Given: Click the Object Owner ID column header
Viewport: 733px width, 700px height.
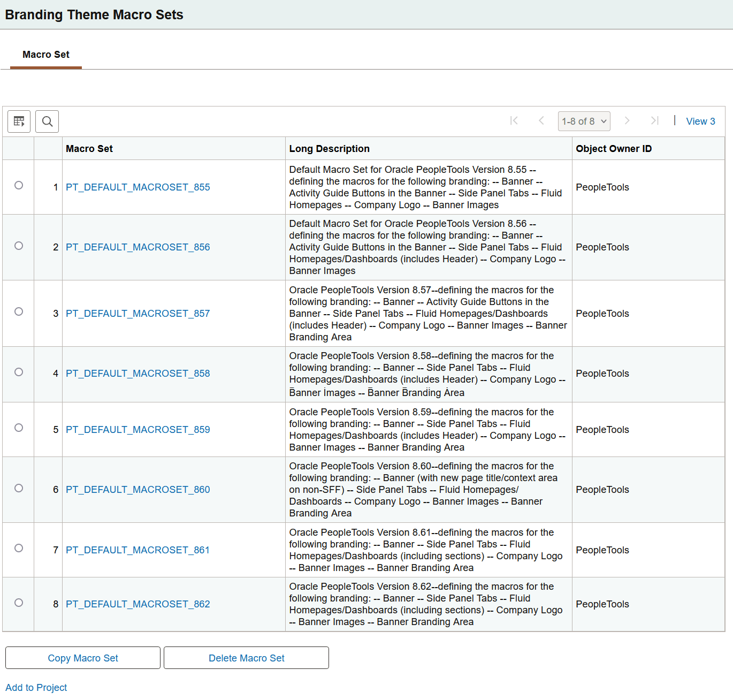Looking at the screenshot, I should (x=614, y=149).
